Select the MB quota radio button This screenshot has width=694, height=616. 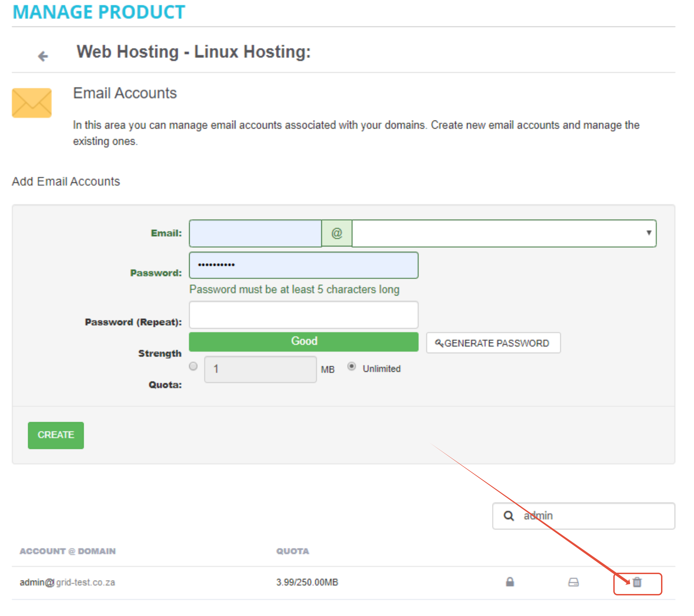[193, 366]
